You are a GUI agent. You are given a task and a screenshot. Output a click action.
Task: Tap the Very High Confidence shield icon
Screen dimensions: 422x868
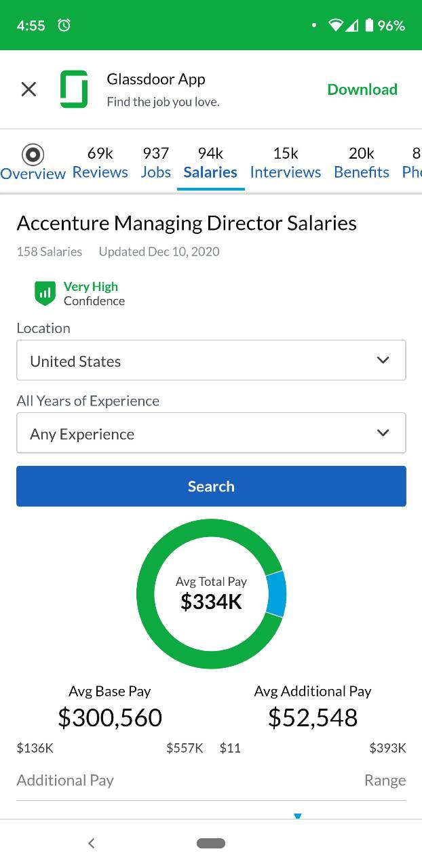coord(45,294)
